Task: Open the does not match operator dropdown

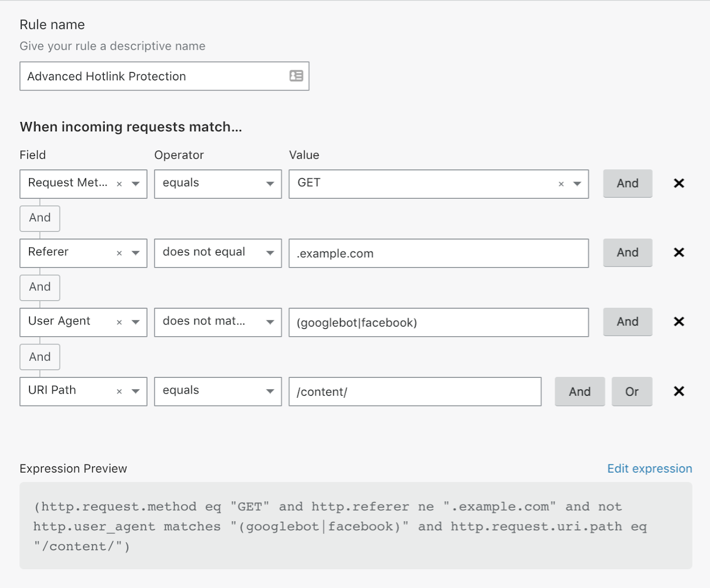Action: [x=218, y=322]
